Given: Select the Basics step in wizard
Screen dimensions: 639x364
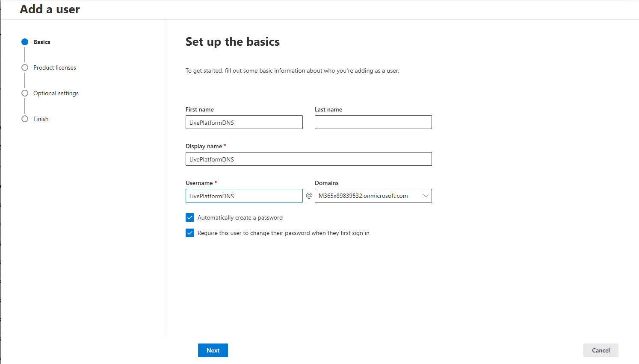Looking at the screenshot, I should [41, 42].
